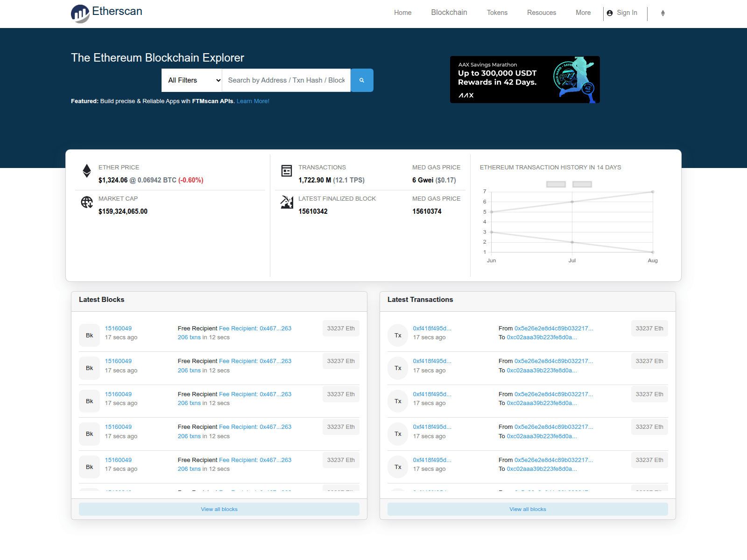Focus the Search by Address field
The height and width of the screenshot is (560, 747).
(286, 80)
